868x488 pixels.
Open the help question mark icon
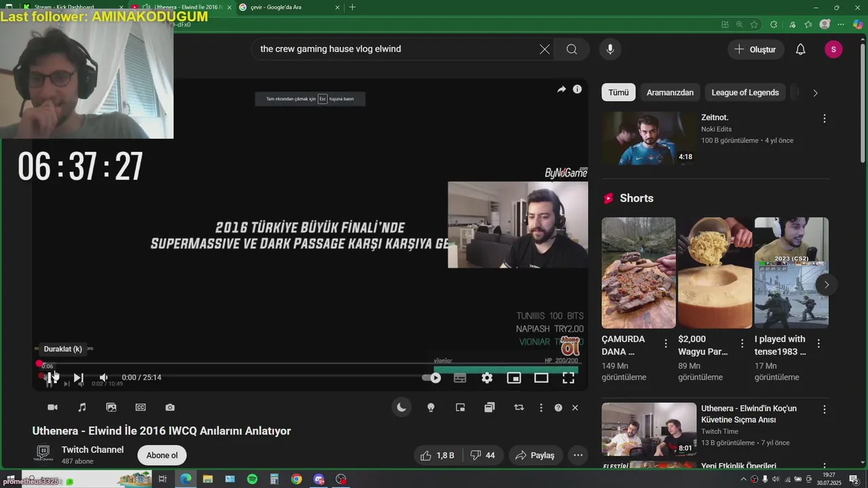[x=558, y=407]
